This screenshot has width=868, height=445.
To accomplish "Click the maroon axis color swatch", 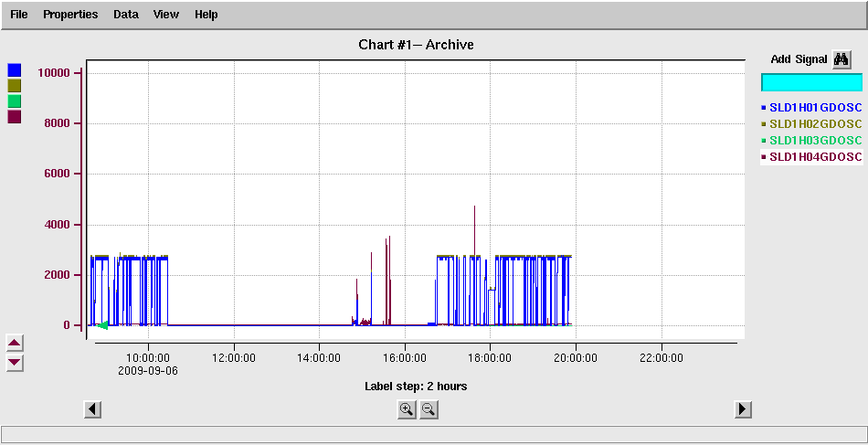I will 15,117.
